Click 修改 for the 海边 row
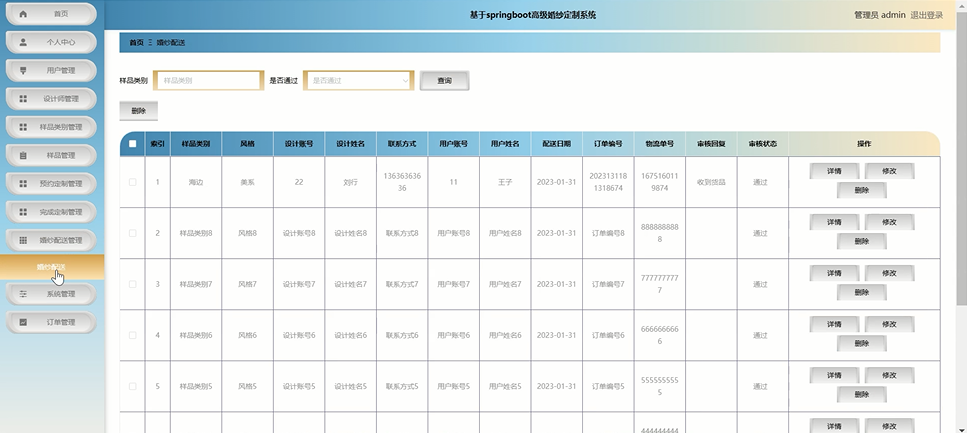This screenshot has height=433, width=967. (889, 171)
